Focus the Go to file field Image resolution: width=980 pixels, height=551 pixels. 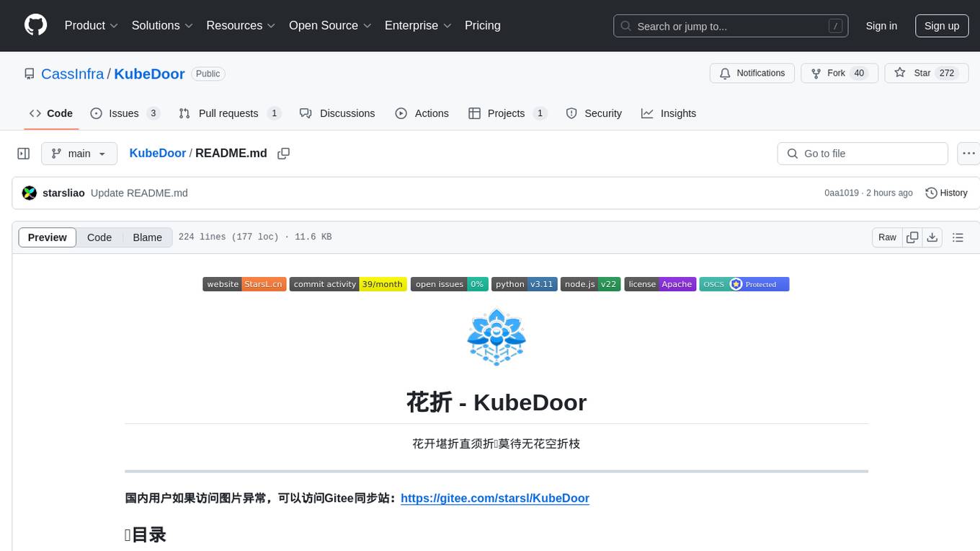click(863, 154)
